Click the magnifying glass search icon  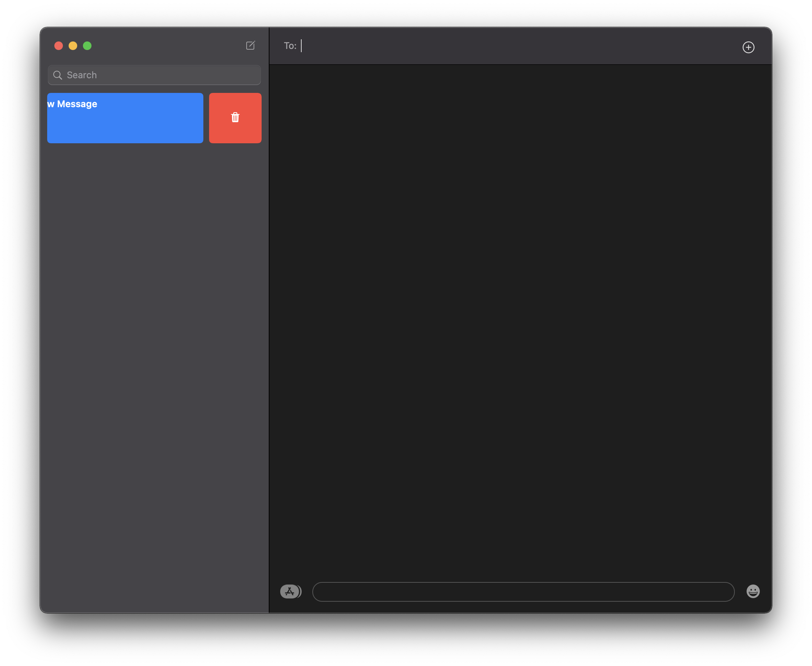tap(58, 75)
